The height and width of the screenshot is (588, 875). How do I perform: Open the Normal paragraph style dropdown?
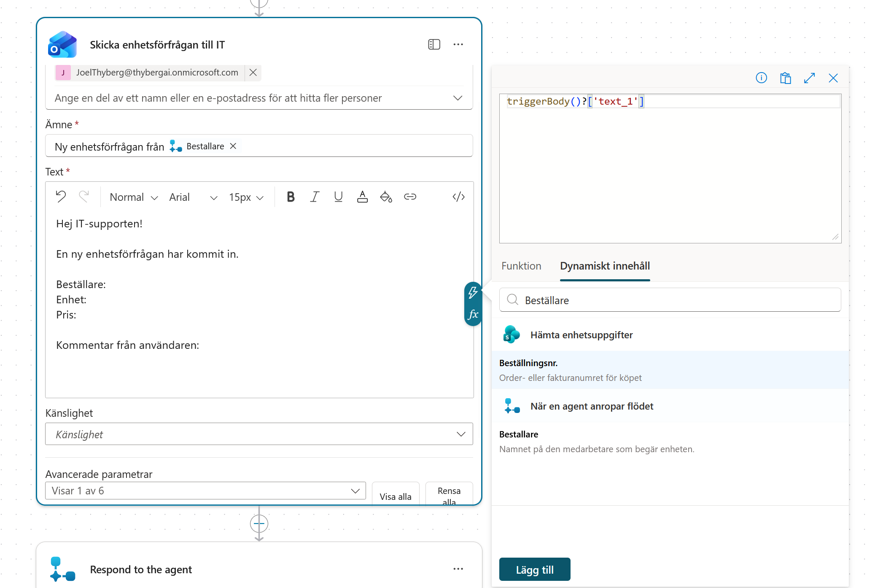(x=134, y=197)
